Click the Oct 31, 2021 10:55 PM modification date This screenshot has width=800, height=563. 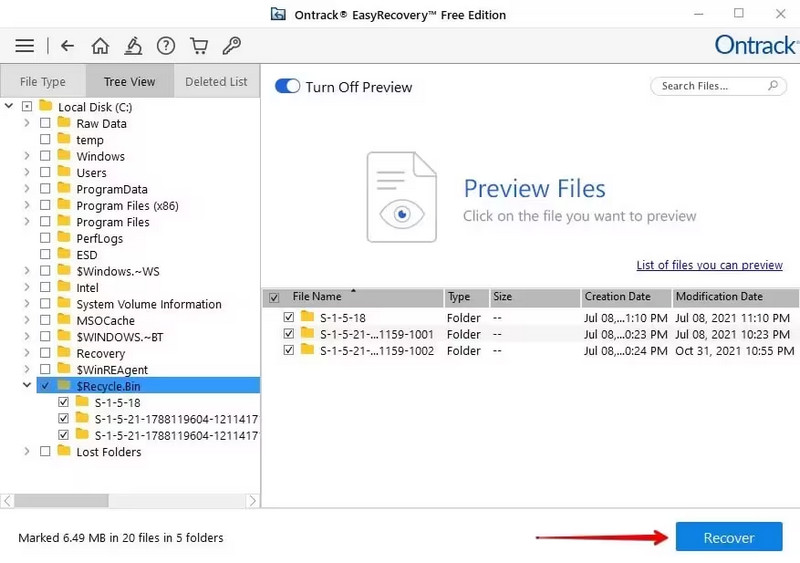point(735,351)
